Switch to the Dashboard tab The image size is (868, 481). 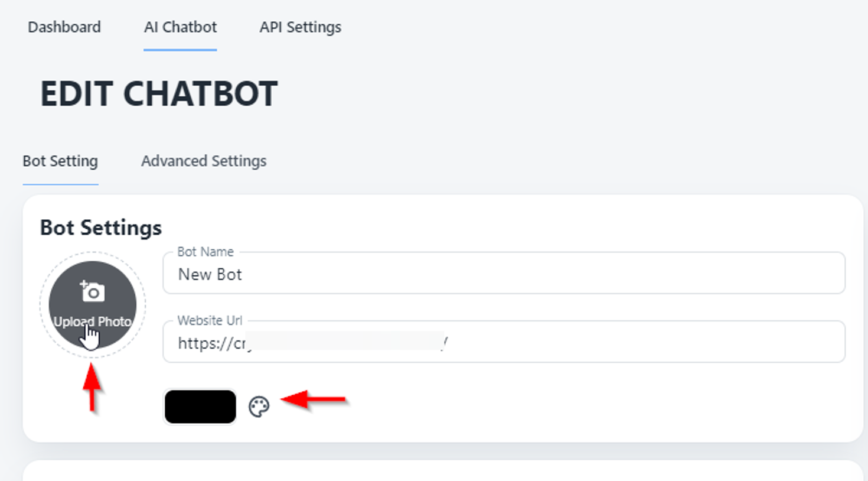tap(64, 27)
